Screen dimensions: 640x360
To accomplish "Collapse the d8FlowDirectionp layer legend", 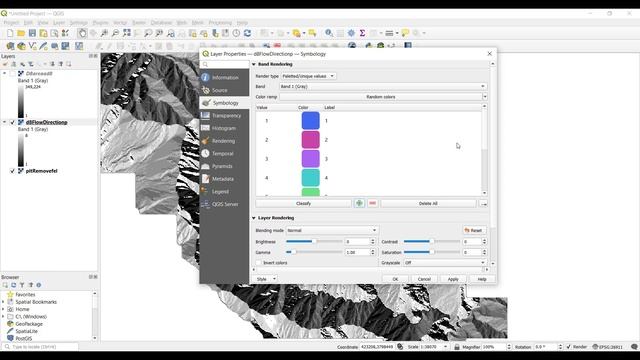I will pos(4,122).
